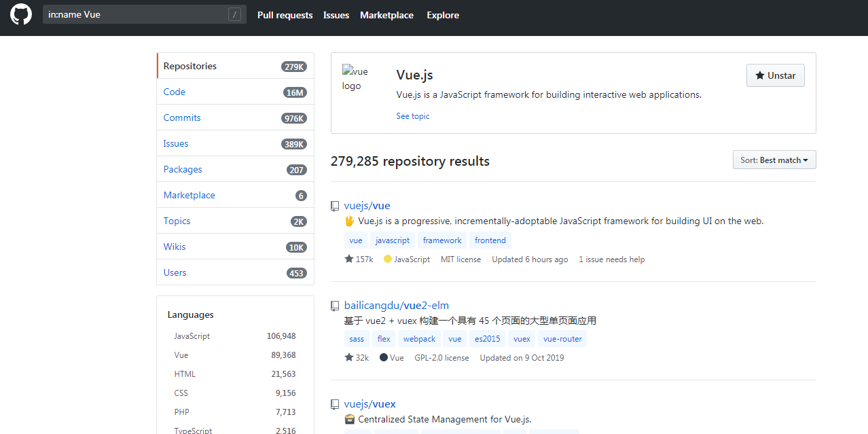Click the vue logo image placeholder
This screenshot has width=868, height=434.
coord(355,78)
